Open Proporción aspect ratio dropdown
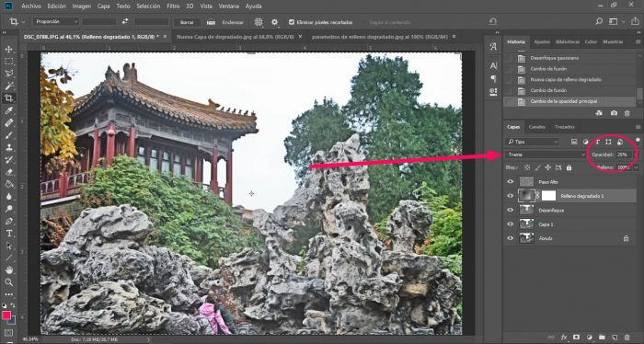 [56, 21]
